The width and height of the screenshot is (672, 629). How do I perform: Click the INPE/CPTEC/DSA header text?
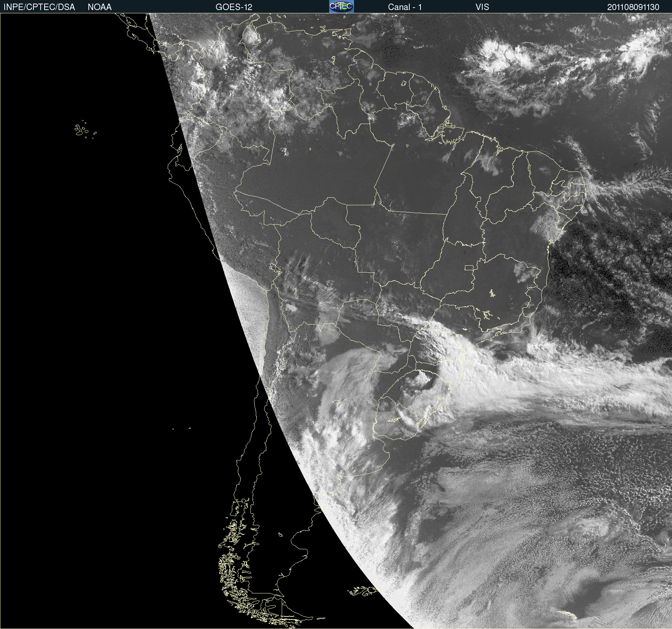point(39,7)
